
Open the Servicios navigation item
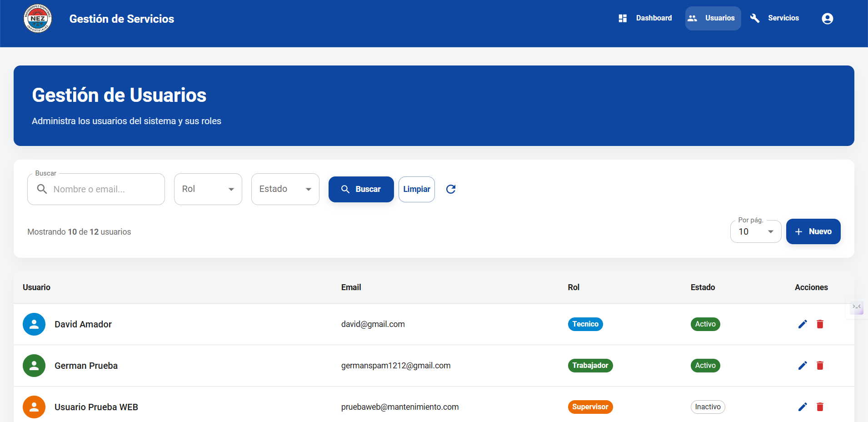(774, 18)
